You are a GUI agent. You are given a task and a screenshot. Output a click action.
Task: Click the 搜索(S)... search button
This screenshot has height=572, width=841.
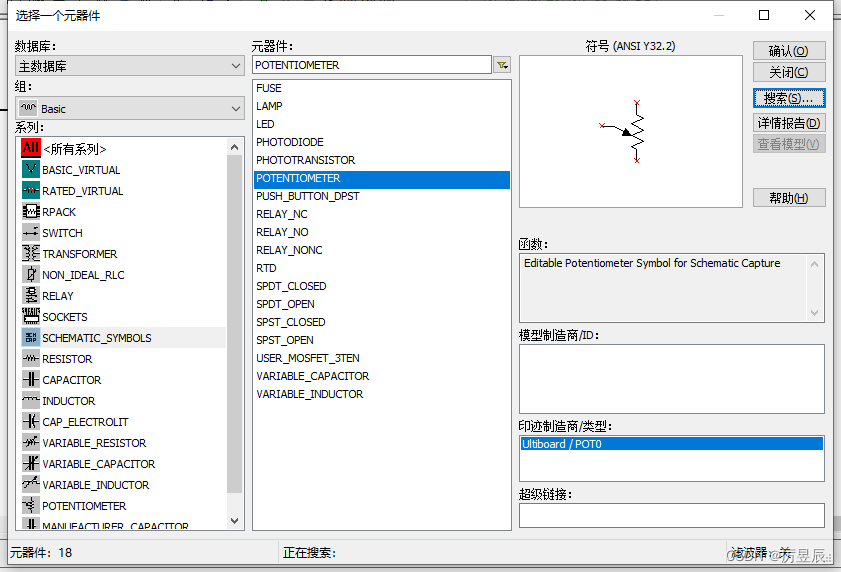pos(789,98)
